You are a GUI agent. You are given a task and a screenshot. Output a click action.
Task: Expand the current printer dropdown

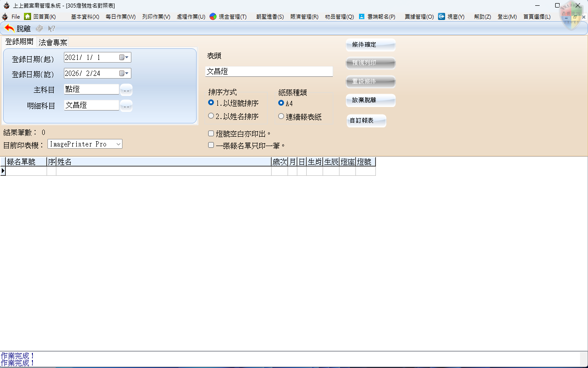click(118, 144)
